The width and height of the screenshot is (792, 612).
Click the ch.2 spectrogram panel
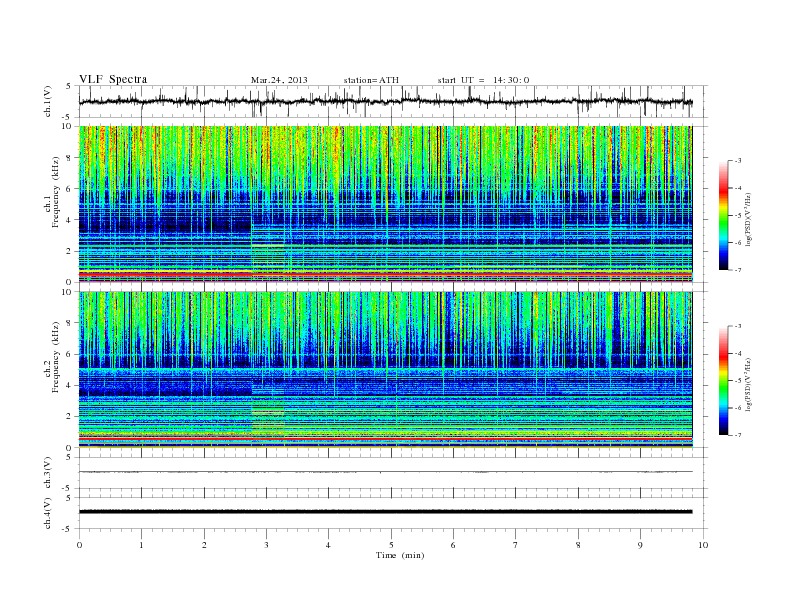coord(385,369)
